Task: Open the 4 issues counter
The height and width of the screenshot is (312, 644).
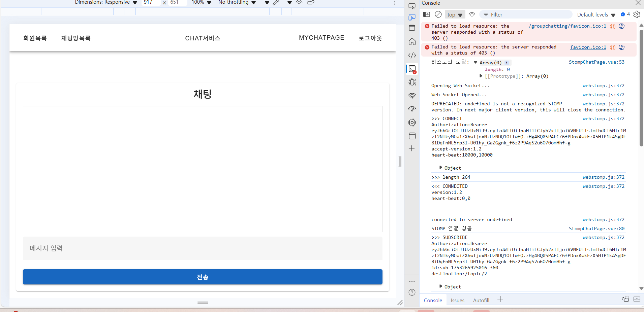Action: click(x=625, y=14)
